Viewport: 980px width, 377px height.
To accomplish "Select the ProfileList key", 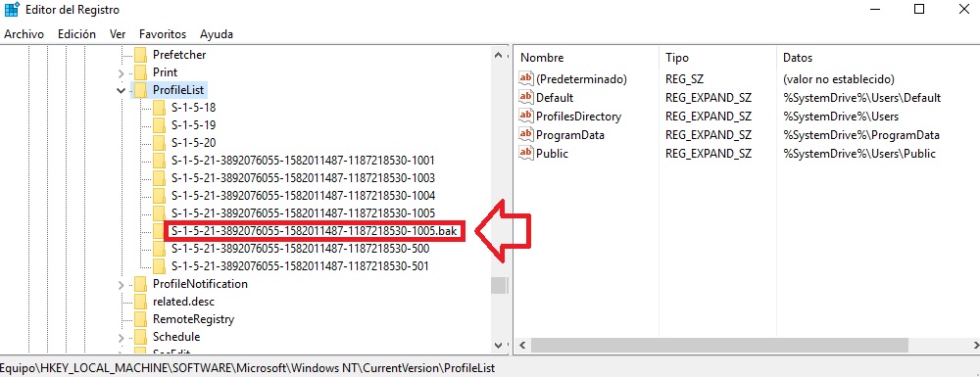I will click(178, 90).
